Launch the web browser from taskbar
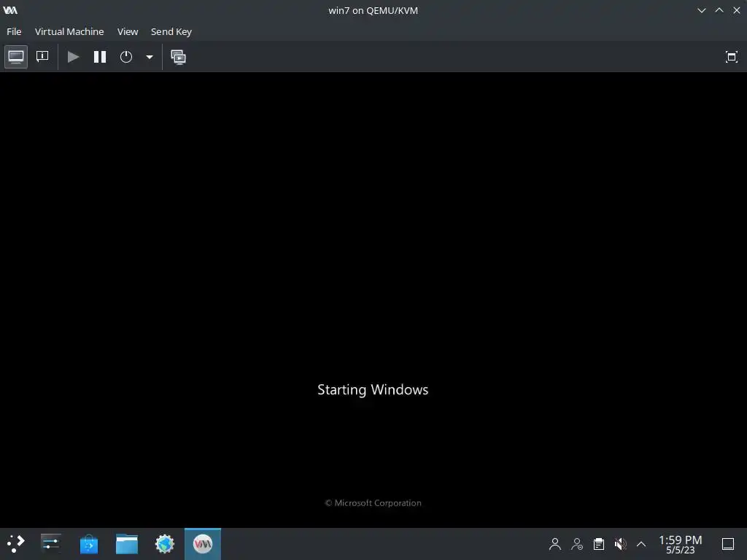Screen dimensions: 747x560 point(165,544)
